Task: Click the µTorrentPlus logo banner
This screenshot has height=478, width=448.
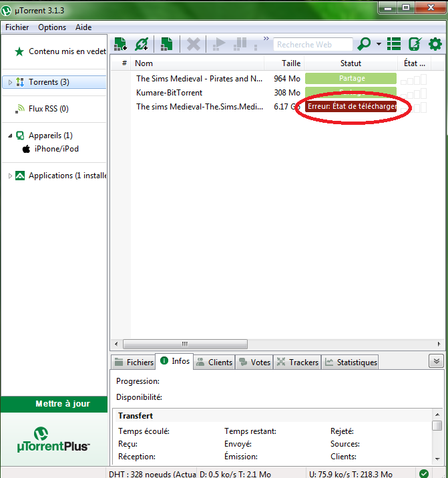Action: (53, 440)
